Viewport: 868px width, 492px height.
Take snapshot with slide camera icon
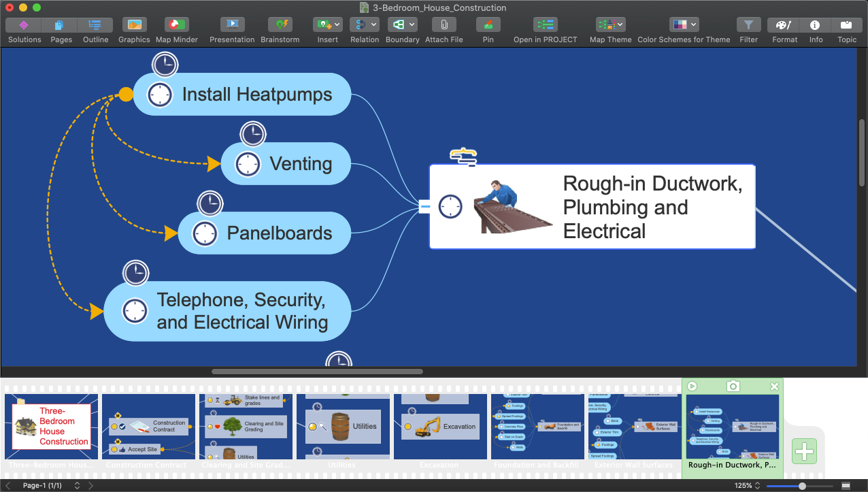pyautogui.click(x=733, y=387)
